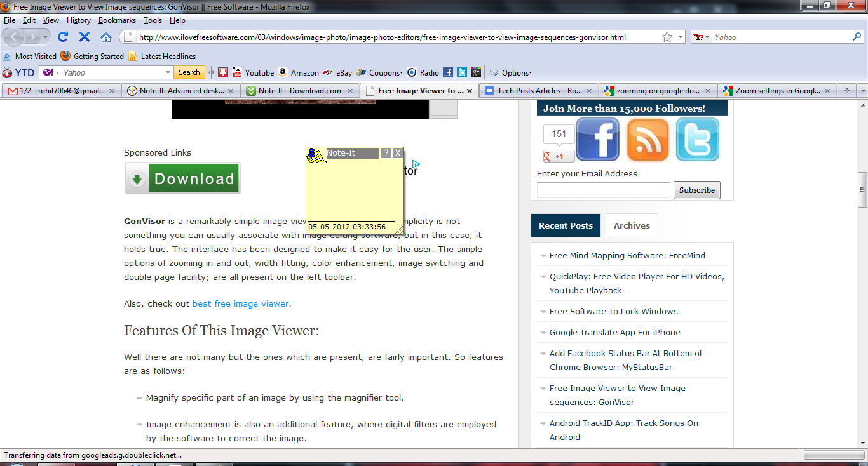The height and width of the screenshot is (466, 868).
Task: Bookmark this page with the star
Action: pos(667,37)
